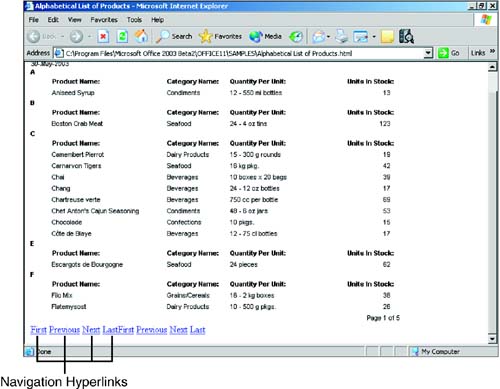Image resolution: width=500 pixels, height=389 pixels.
Task: Click the 'Boston Crab Meat' product name
Action: (77, 124)
